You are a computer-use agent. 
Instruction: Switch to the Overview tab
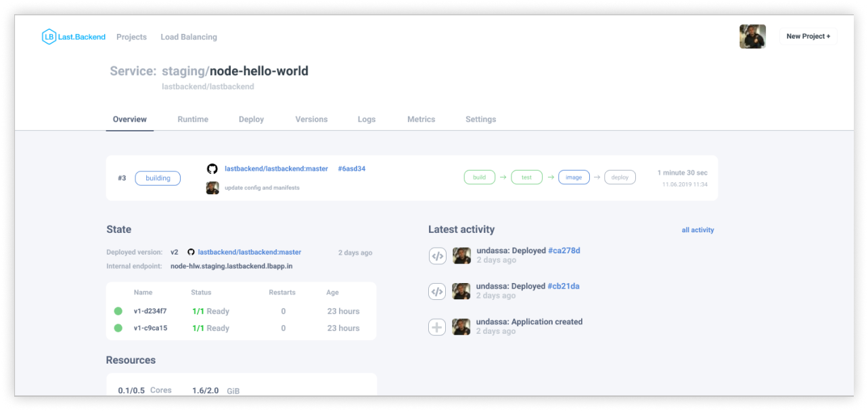point(130,119)
